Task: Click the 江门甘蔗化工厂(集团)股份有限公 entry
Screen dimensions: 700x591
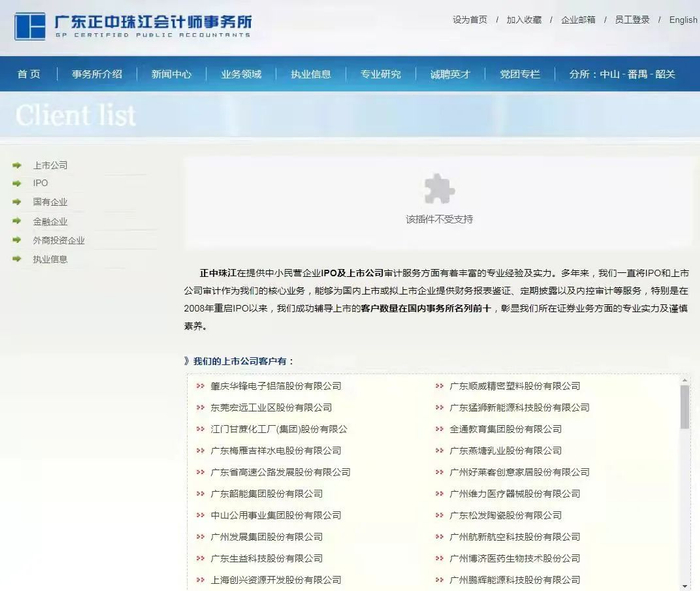Action: 279,429
